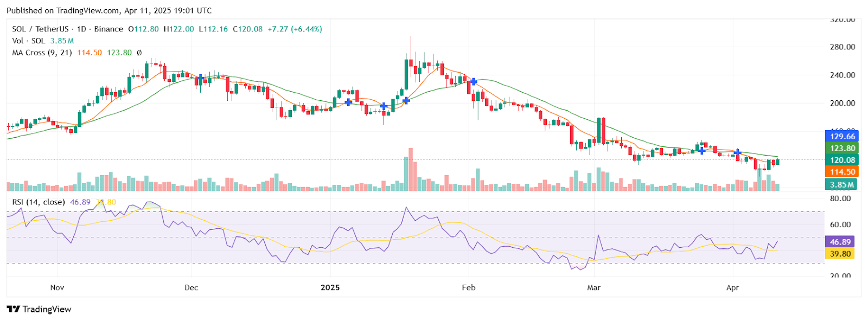Image resolution: width=868 pixels, height=321 pixels.
Task: Click the 280.00 price axis label
Action: [843, 47]
